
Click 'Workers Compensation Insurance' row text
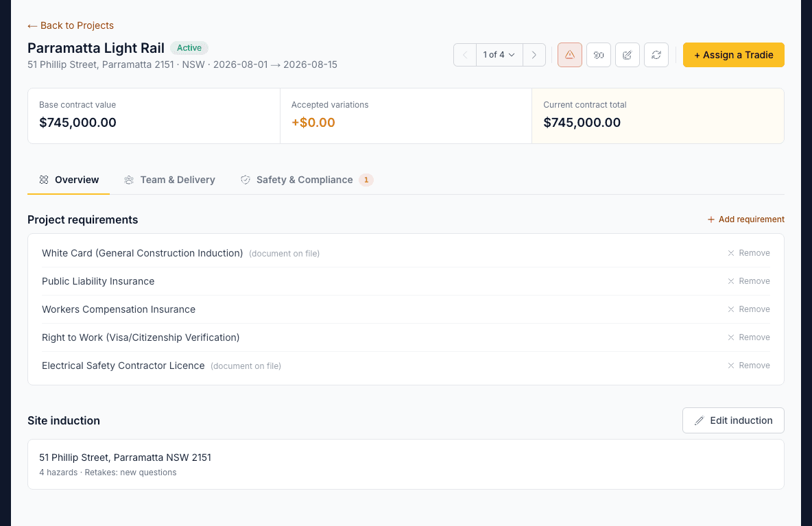[x=119, y=309]
